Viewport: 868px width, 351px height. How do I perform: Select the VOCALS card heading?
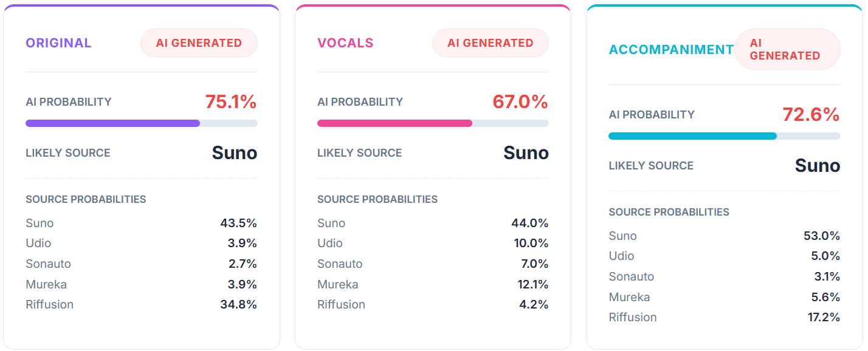pyautogui.click(x=345, y=43)
